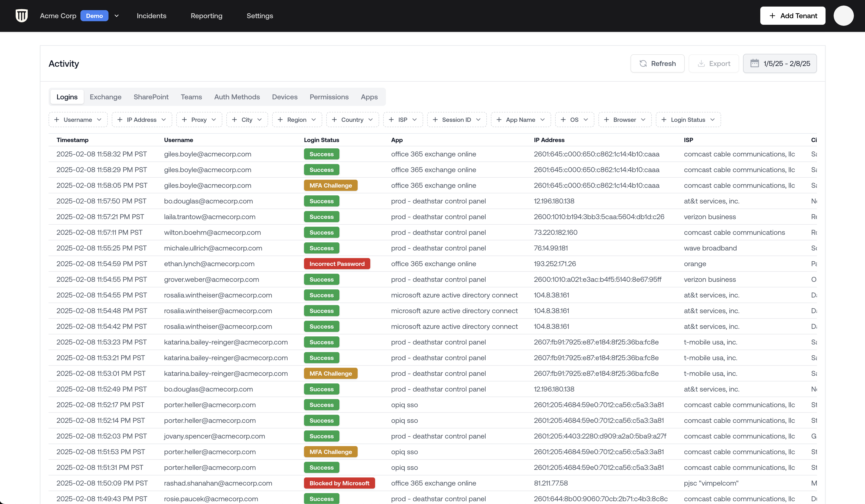Open the Reporting page
The width and height of the screenshot is (865, 504).
206,16
